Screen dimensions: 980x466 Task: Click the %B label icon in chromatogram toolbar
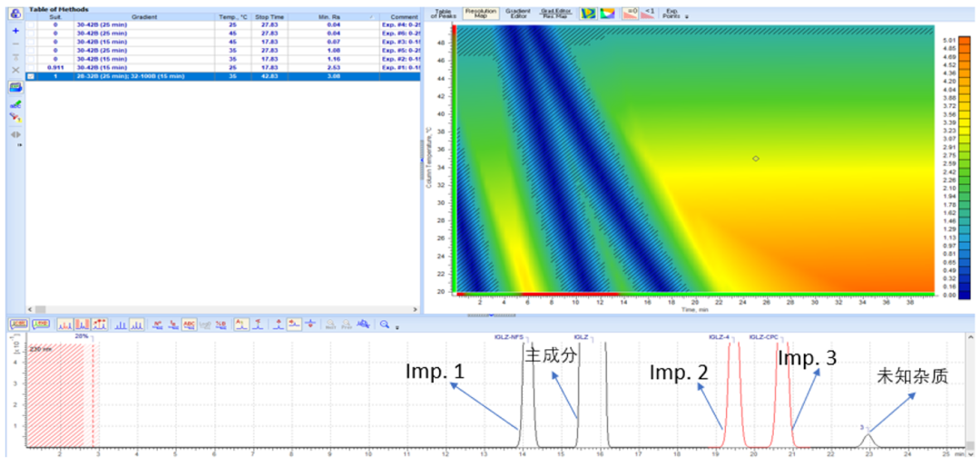point(221,325)
